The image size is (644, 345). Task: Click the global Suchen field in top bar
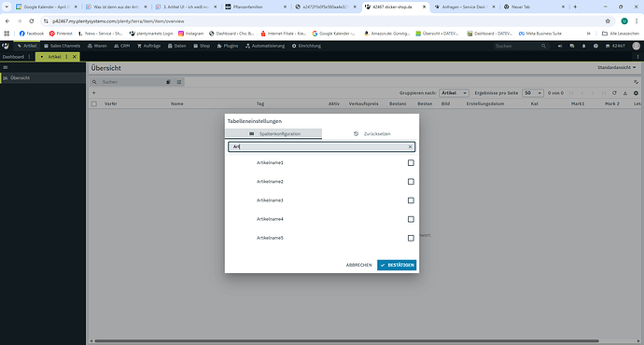tap(521, 46)
